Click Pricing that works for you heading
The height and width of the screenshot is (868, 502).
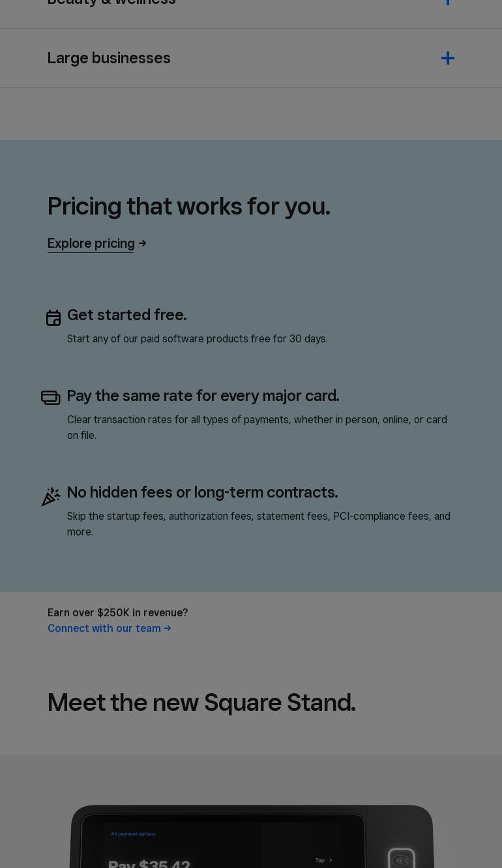pyautogui.click(x=189, y=206)
